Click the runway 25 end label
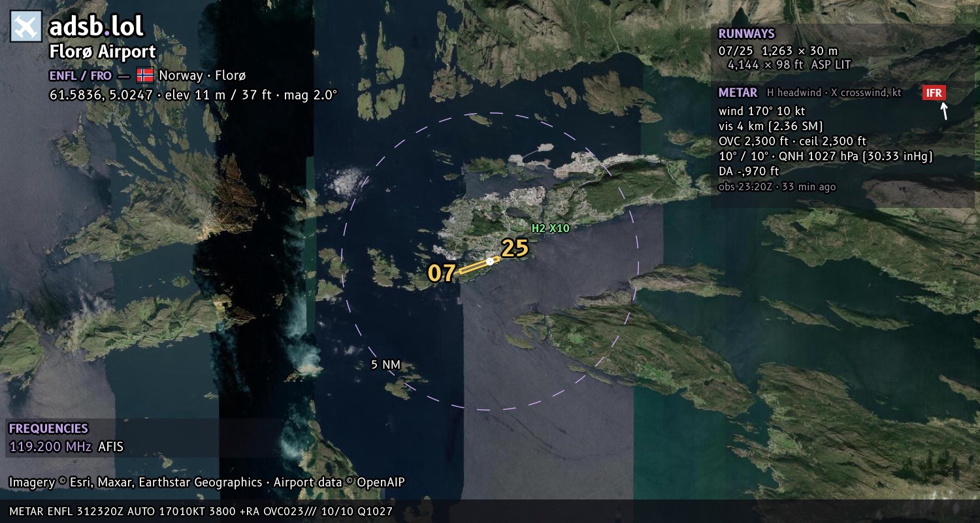 (x=515, y=248)
